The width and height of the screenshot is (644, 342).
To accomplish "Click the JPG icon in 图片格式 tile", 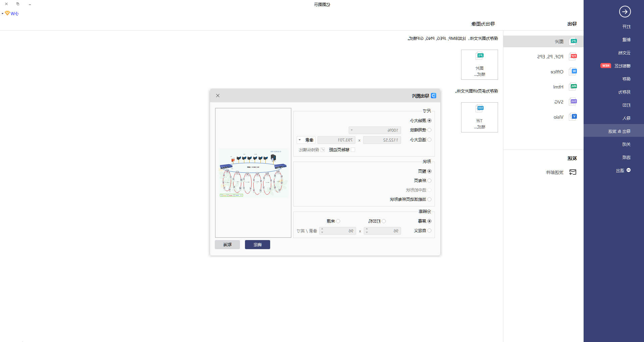I will click(x=480, y=56).
